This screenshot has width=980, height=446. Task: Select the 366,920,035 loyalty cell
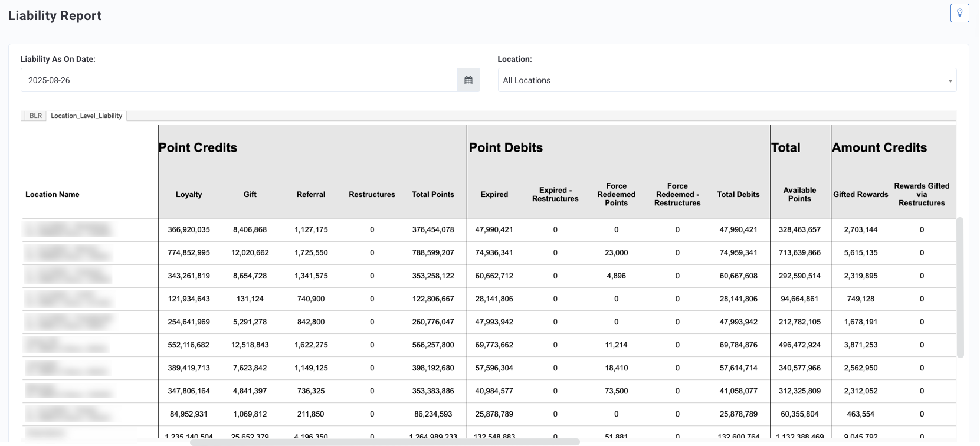[189, 230]
